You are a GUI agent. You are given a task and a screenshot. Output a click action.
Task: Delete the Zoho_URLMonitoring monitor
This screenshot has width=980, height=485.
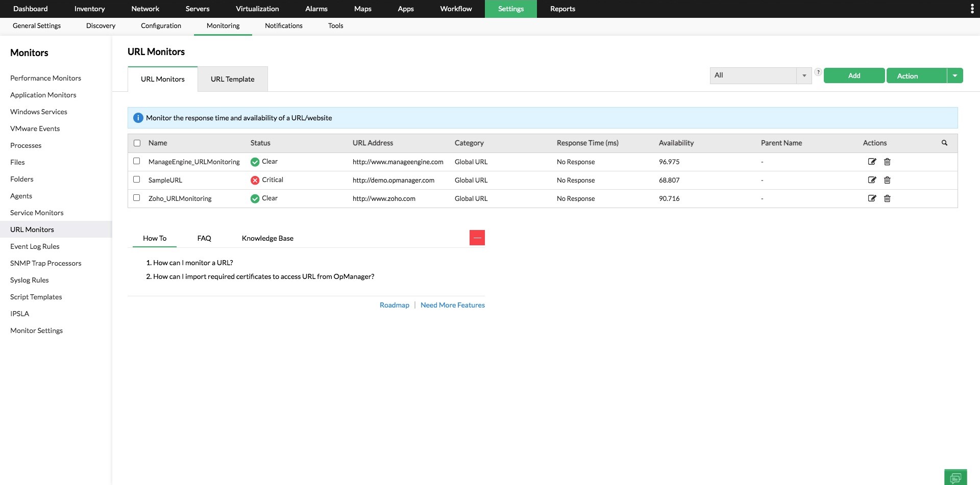click(888, 198)
